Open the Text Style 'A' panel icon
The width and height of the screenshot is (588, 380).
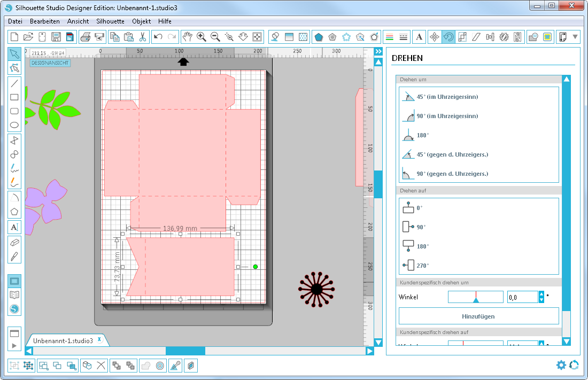(x=420, y=37)
